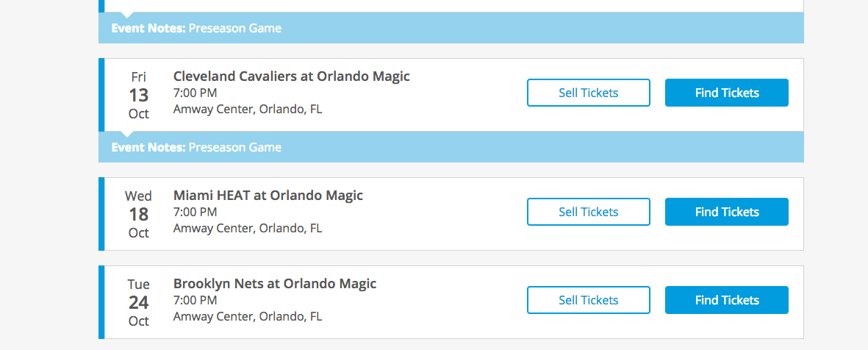
Task: Open the Brooklyn Nets at Orlando Magic event
Action: [x=274, y=284]
